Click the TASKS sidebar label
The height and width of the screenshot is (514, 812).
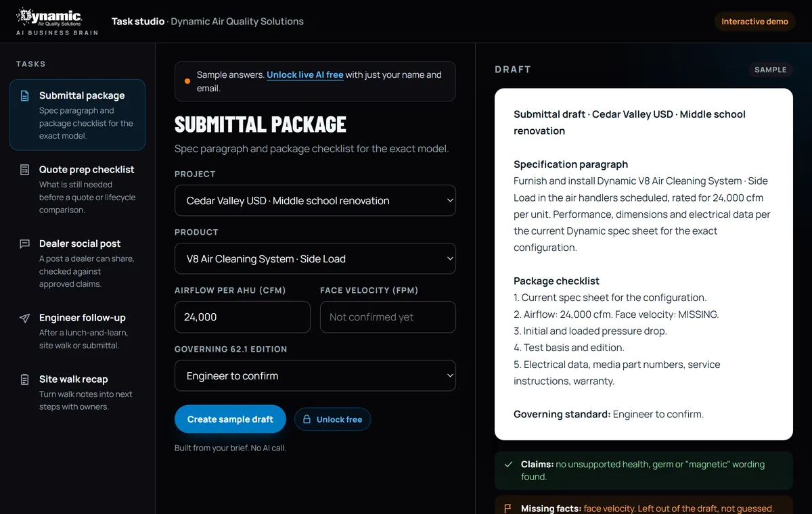tap(31, 64)
